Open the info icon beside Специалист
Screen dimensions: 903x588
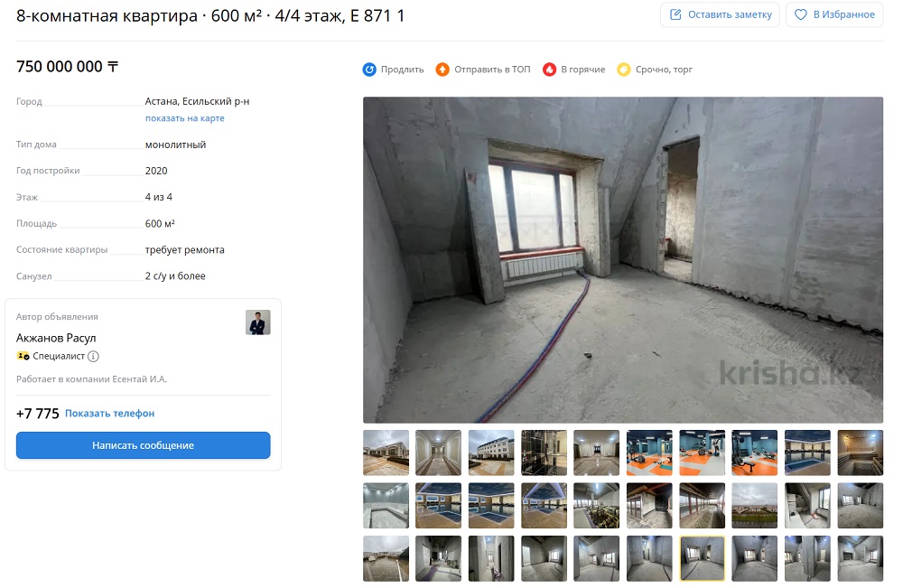(x=93, y=357)
